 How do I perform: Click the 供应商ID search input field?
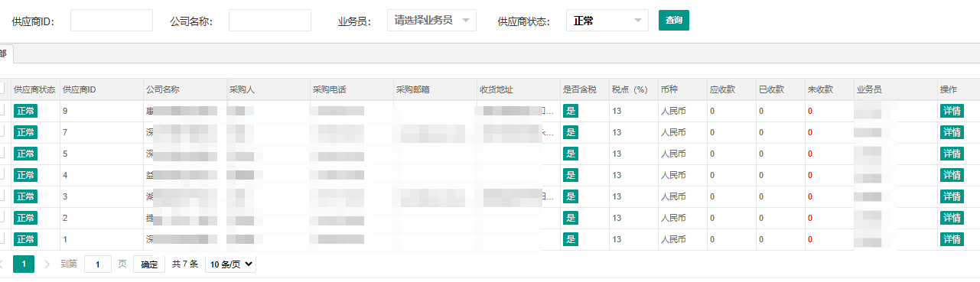pos(112,21)
